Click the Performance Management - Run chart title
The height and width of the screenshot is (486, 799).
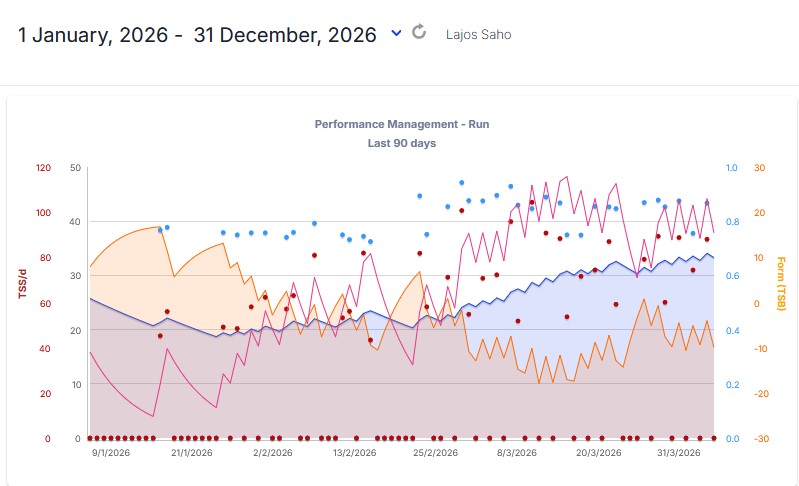pos(401,125)
